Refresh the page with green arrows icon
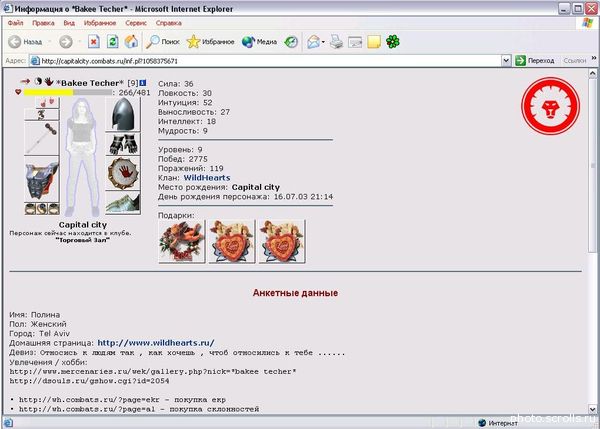This screenshot has height=429, width=600. 112,42
